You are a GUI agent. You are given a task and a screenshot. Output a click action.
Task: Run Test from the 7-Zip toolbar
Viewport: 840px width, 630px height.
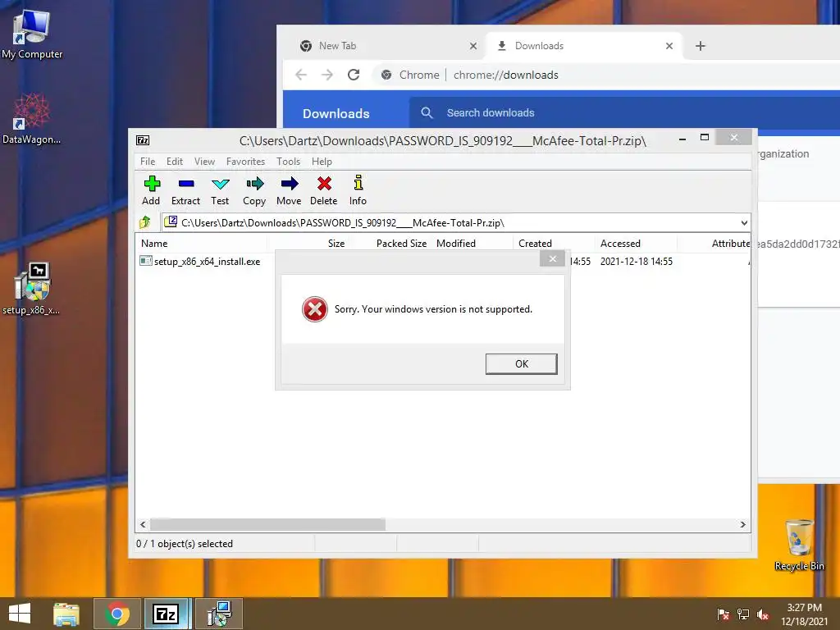220,190
